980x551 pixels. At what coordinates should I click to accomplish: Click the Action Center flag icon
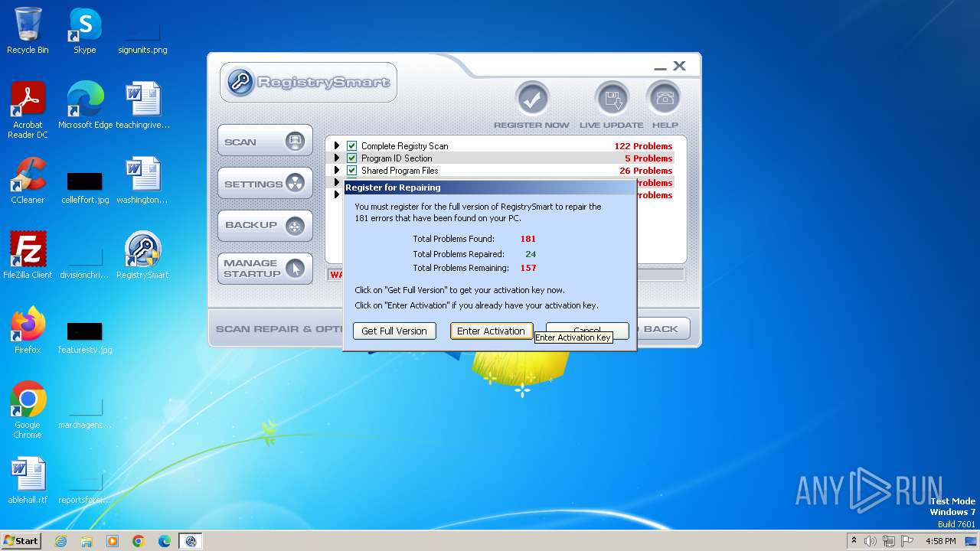tap(908, 541)
